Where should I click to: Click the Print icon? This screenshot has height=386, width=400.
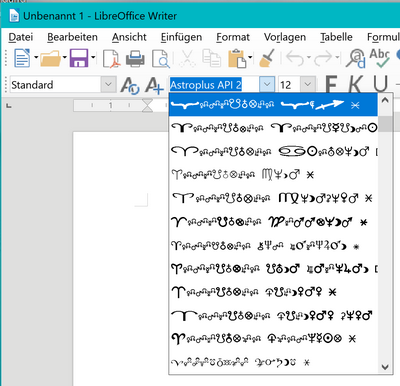135,59
